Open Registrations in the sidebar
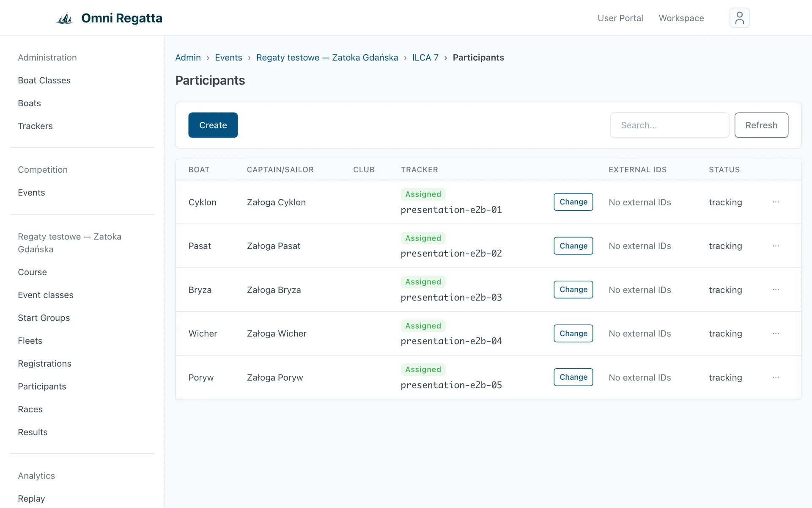The image size is (812, 508). tap(45, 364)
